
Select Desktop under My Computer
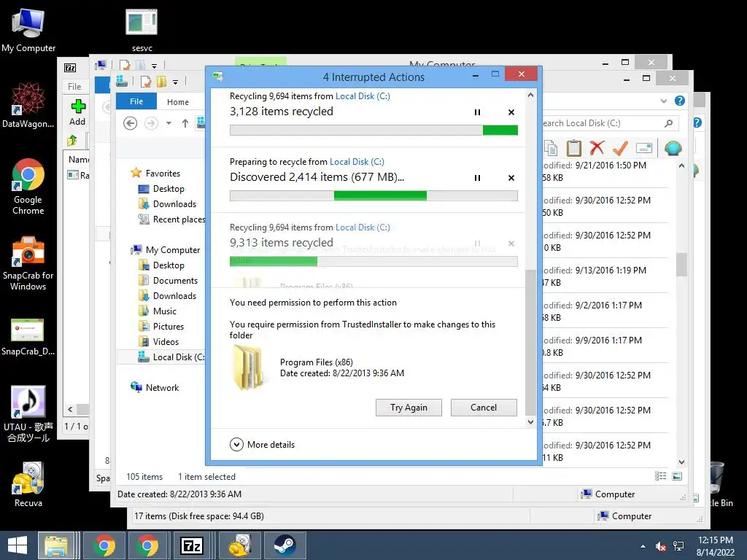pyautogui.click(x=161, y=265)
